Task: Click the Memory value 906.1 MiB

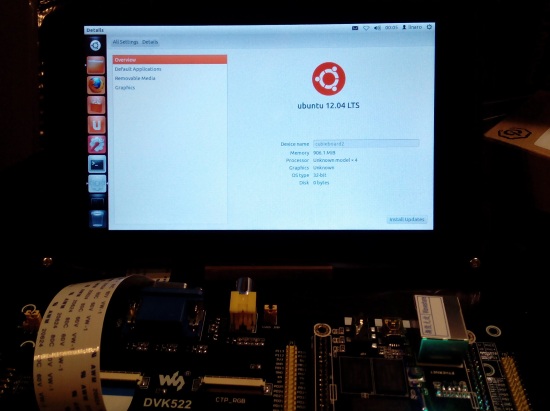Action: tap(324, 153)
